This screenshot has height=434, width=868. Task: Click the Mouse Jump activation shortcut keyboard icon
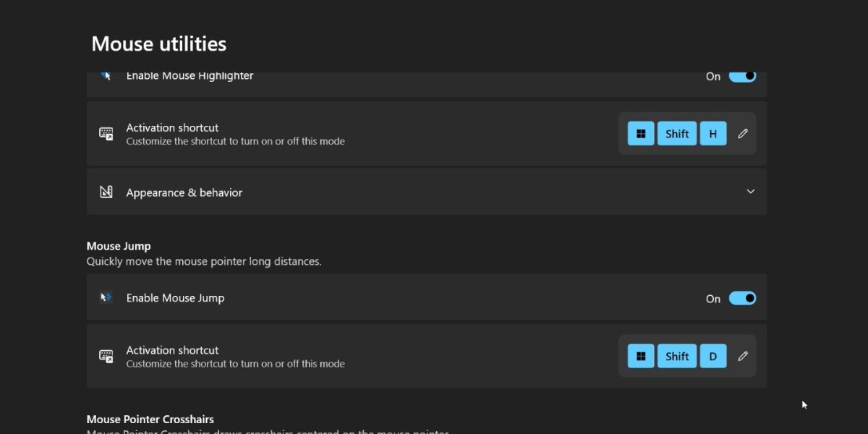106,356
